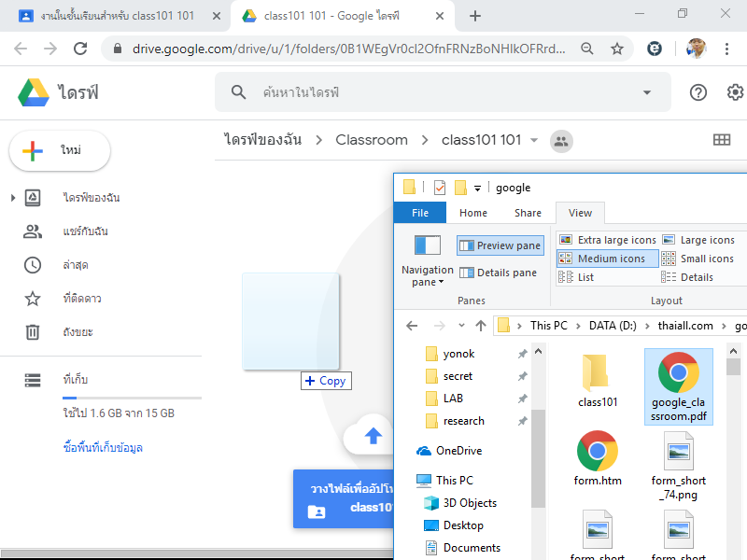Viewport: 747px width, 560px height.
Task: Open recent locations dropdown in Explorer
Action: coord(461,326)
